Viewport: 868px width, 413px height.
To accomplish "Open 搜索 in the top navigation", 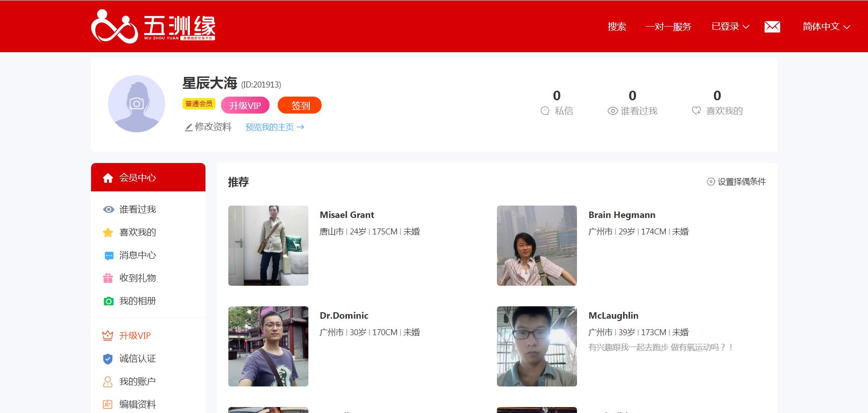I will point(617,27).
